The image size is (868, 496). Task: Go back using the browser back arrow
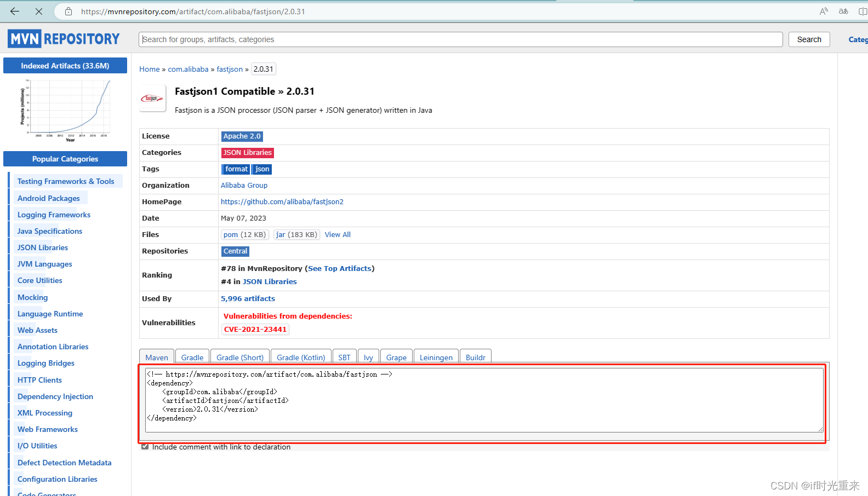tap(15, 11)
